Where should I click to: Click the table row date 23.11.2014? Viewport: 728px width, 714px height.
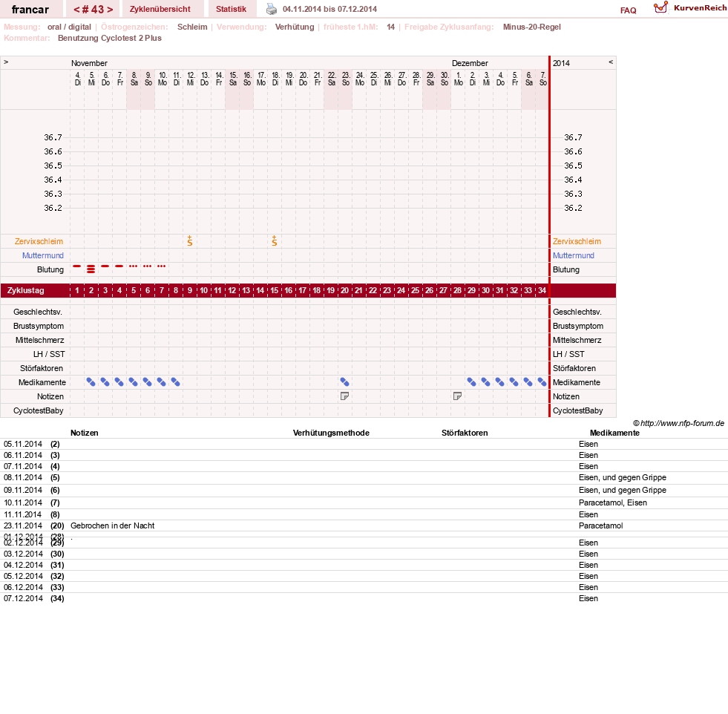click(x=23, y=525)
